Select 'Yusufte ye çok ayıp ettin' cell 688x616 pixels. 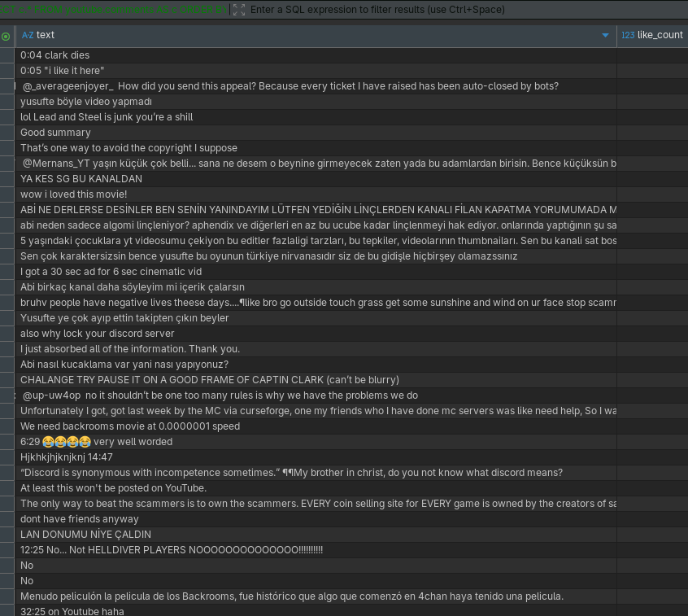pos(316,318)
